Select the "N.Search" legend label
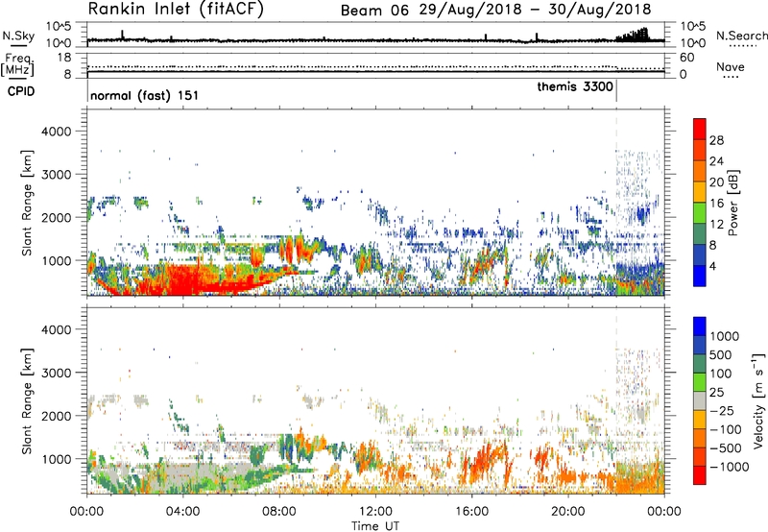This screenshot has height=532, width=768. pyautogui.click(x=741, y=36)
